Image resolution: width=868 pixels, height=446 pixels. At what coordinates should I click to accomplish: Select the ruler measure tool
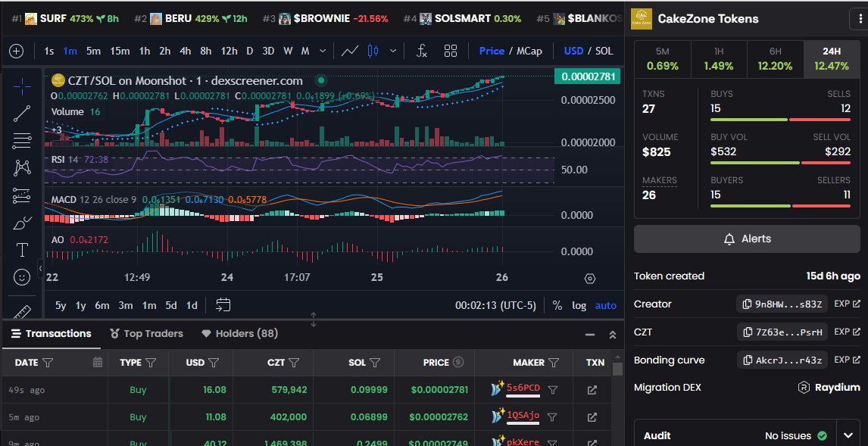tap(22, 311)
